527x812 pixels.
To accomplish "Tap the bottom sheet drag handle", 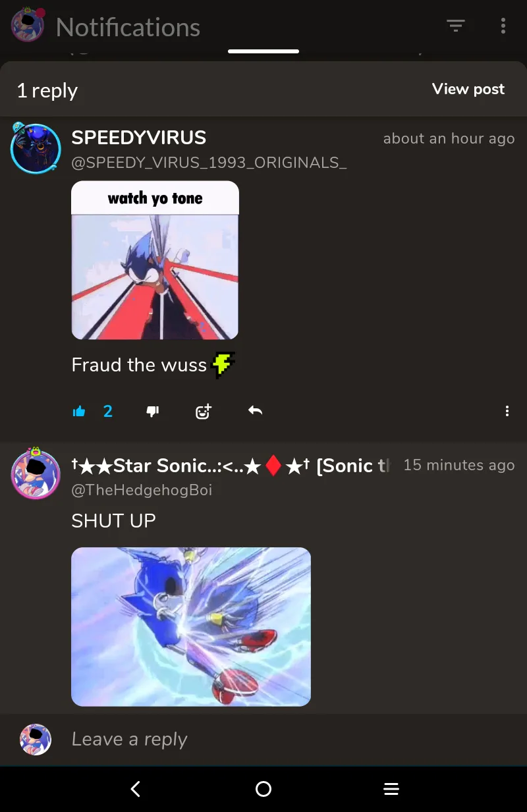I will coord(263,51).
